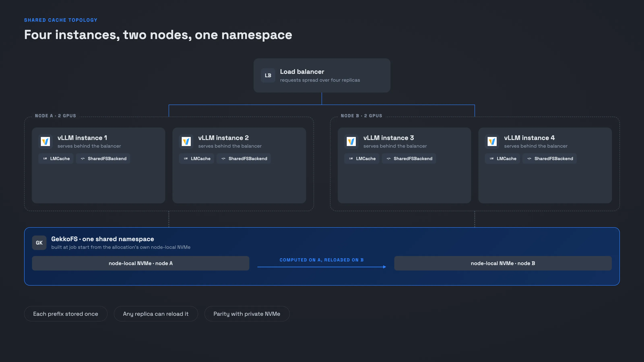The width and height of the screenshot is (644, 362).
Task: Select the SharedFSBackend chip under vLLM instance 2
Action: [x=244, y=158]
